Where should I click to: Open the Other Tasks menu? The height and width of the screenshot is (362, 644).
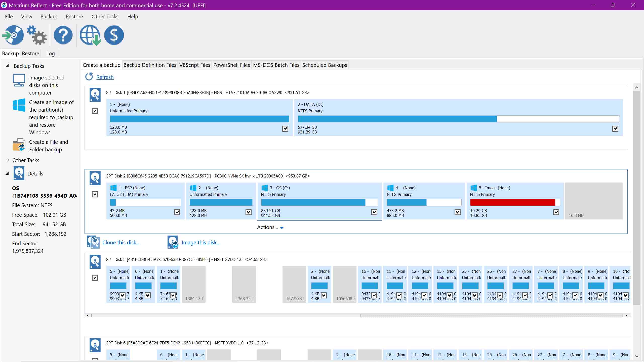click(105, 17)
